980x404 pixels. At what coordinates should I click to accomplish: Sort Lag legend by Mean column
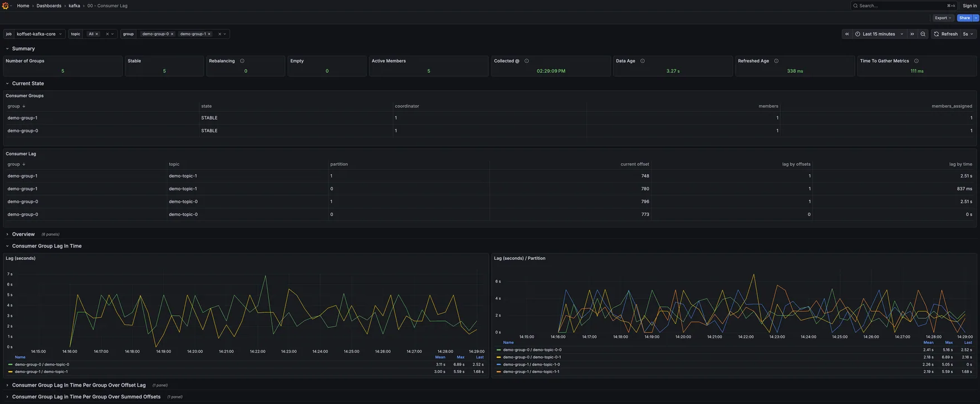(440, 357)
